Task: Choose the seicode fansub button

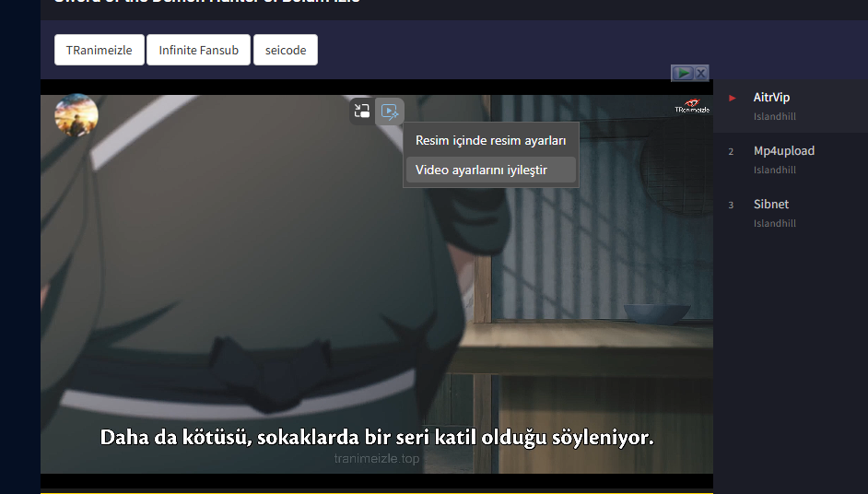Action: click(286, 50)
